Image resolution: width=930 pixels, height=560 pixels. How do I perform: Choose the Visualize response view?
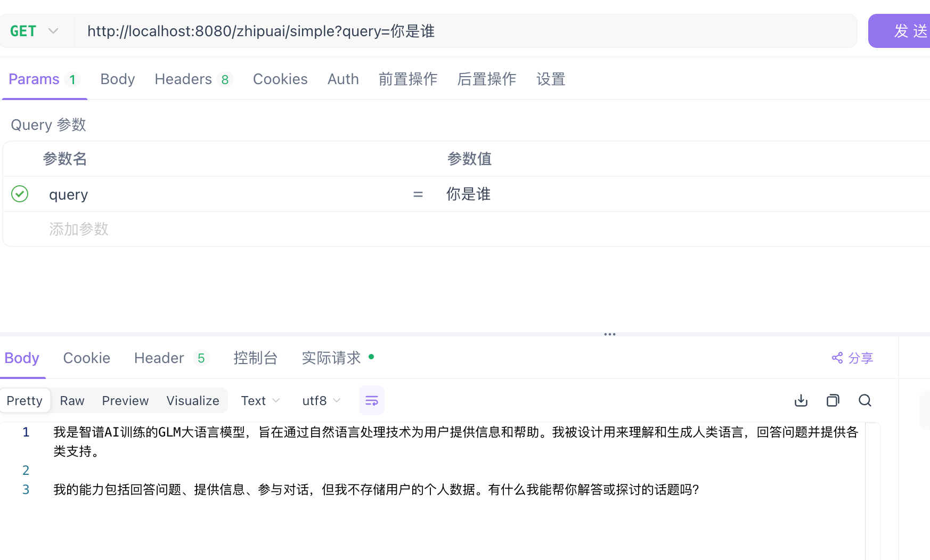pos(192,401)
